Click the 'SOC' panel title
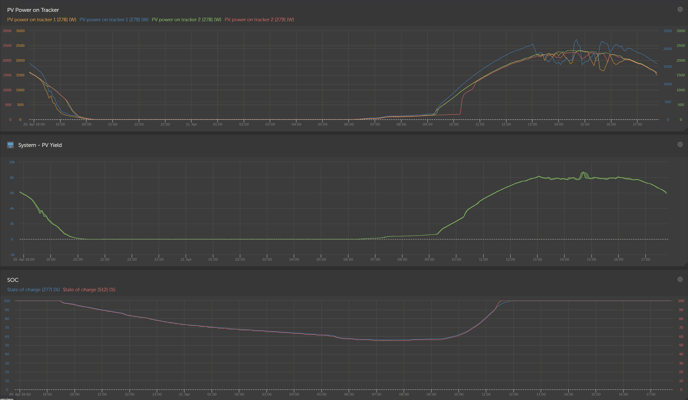Viewport: 688px width, 400px height. pyautogui.click(x=13, y=280)
